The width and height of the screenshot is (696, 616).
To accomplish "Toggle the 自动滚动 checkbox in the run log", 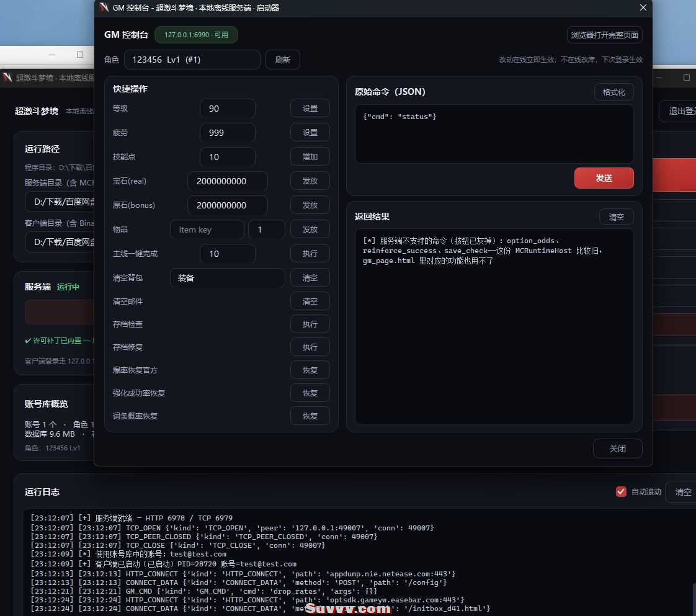I will tap(621, 492).
